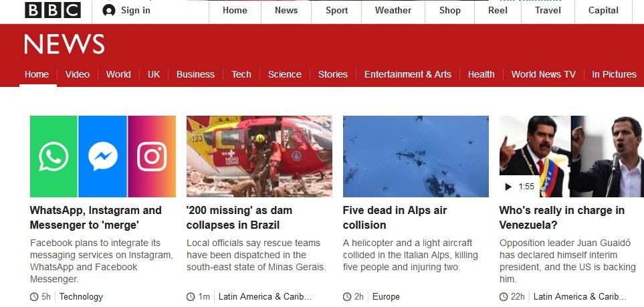This screenshot has width=644, height=307.
Task: Click the clock icon beside 5h timestamp
Action: [34, 297]
